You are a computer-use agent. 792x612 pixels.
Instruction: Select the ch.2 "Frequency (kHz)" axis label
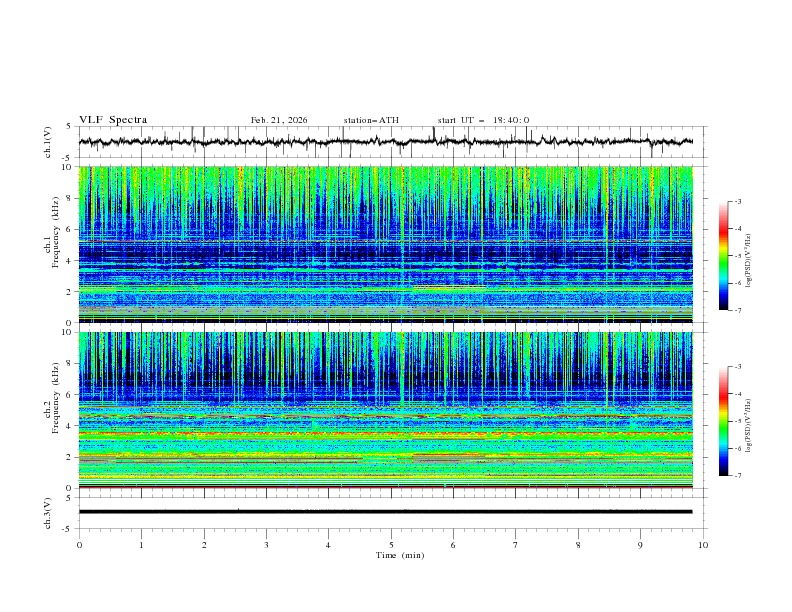click(56, 397)
